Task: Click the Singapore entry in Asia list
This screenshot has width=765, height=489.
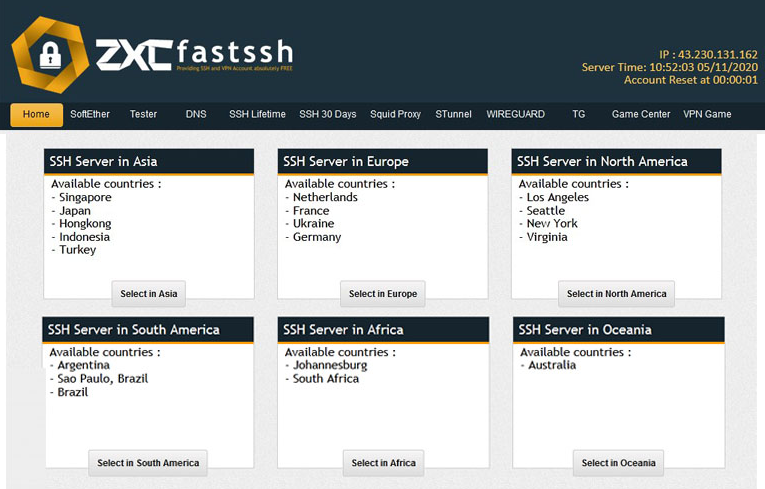Action: (x=85, y=198)
